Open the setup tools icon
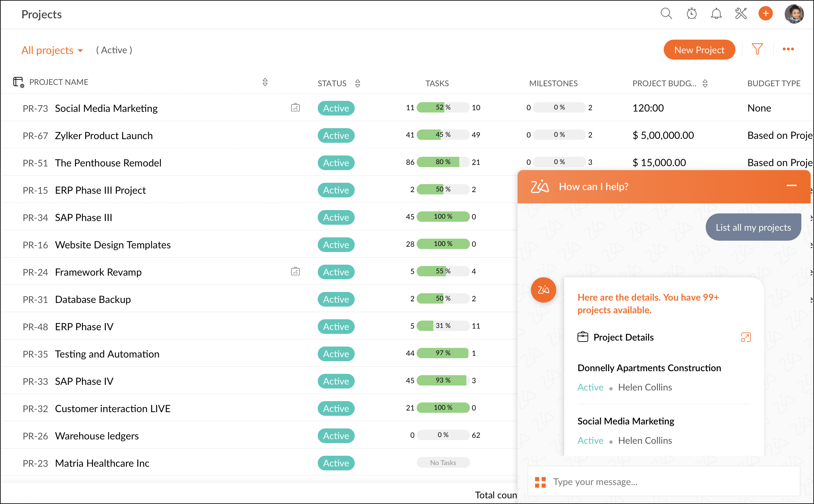The height and width of the screenshot is (504, 814). (741, 14)
